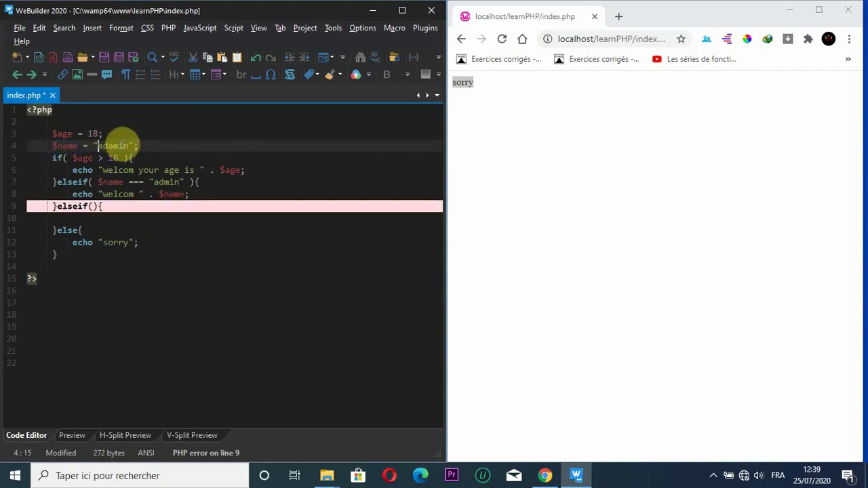Open the new file dropdown arrow
The width and height of the screenshot is (868, 488).
[27, 58]
